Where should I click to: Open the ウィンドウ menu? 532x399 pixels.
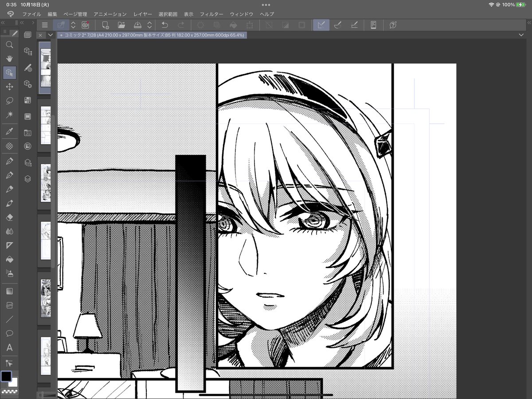pos(241,14)
